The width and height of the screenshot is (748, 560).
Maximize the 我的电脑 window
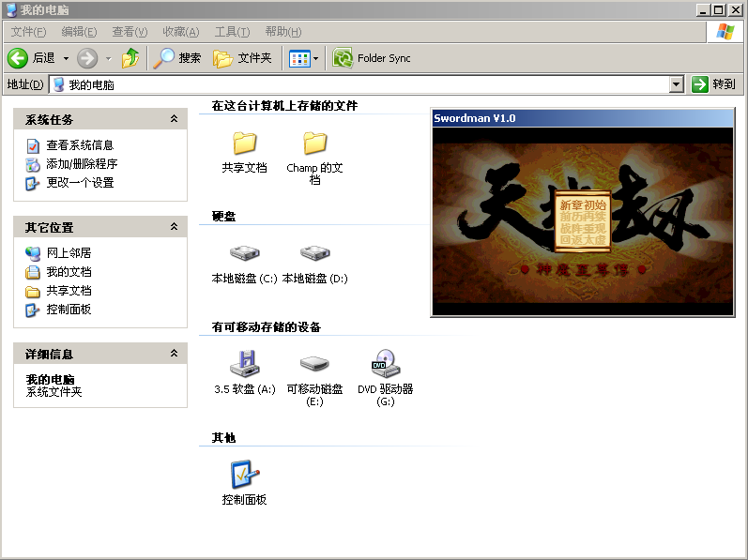click(718, 9)
